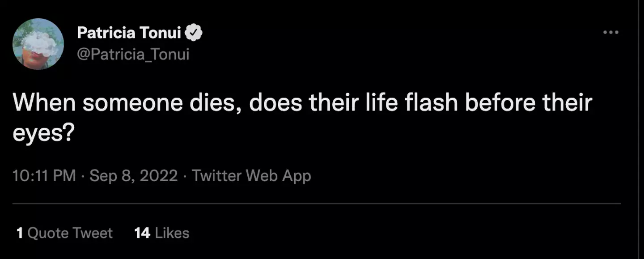This screenshot has height=259, width=644.
Task: Show the 14 Likes list
Action: click(x=161, y=233)
